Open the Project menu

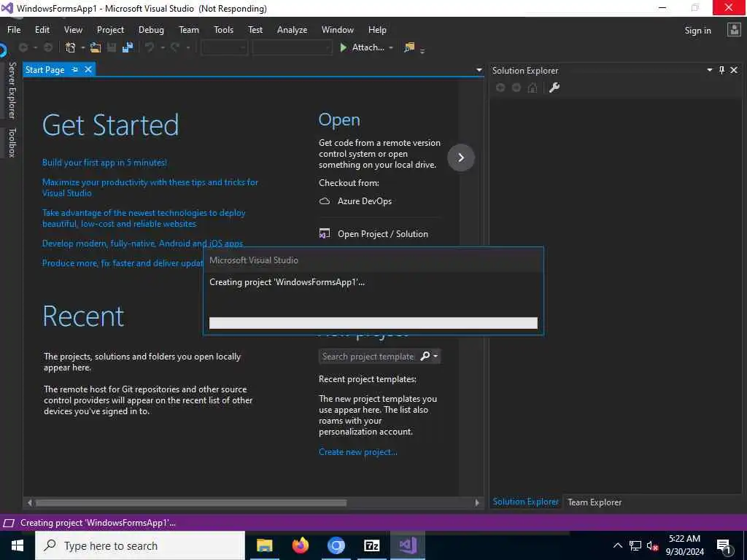click(110, 29)
